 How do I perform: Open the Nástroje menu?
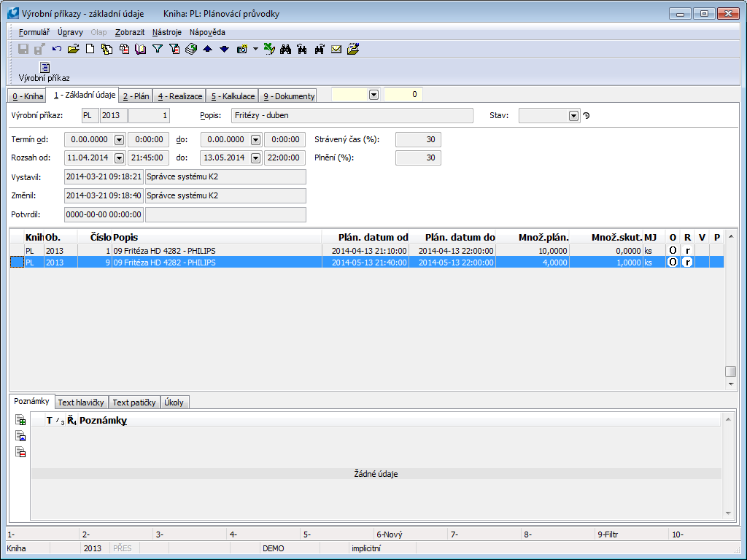tap(167, 32)
